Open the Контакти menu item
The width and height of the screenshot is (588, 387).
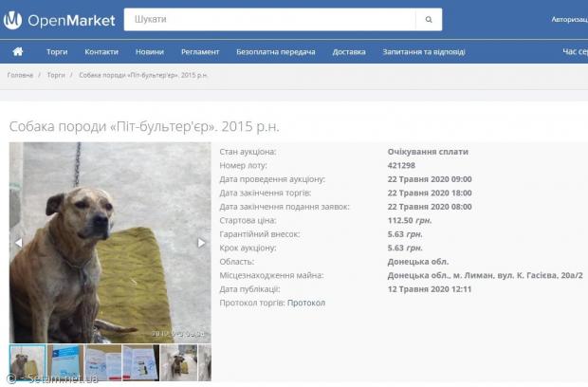(x=101, y=52)
